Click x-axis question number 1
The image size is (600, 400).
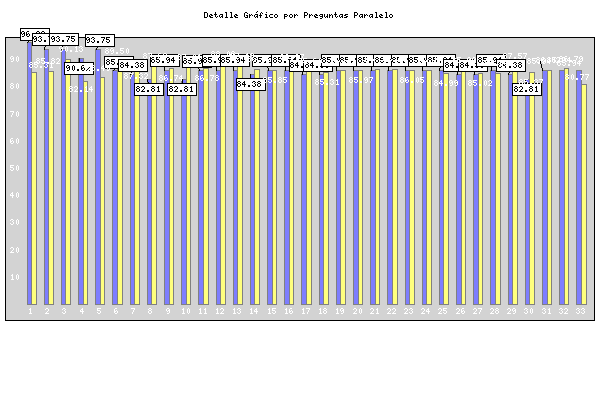pyautogui.click(x=30, y=311)
